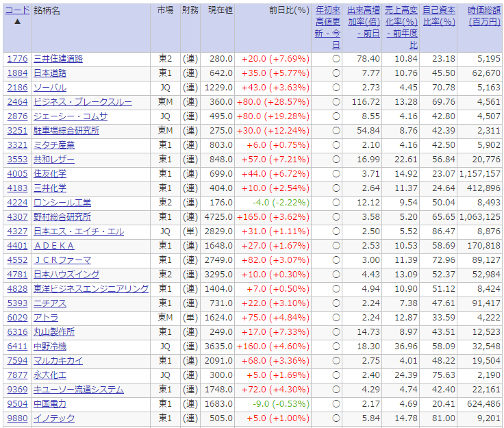The height and width of the screenshot is (428, 504).
Task: Open stock code 2464 link
Action: [17, 102]
